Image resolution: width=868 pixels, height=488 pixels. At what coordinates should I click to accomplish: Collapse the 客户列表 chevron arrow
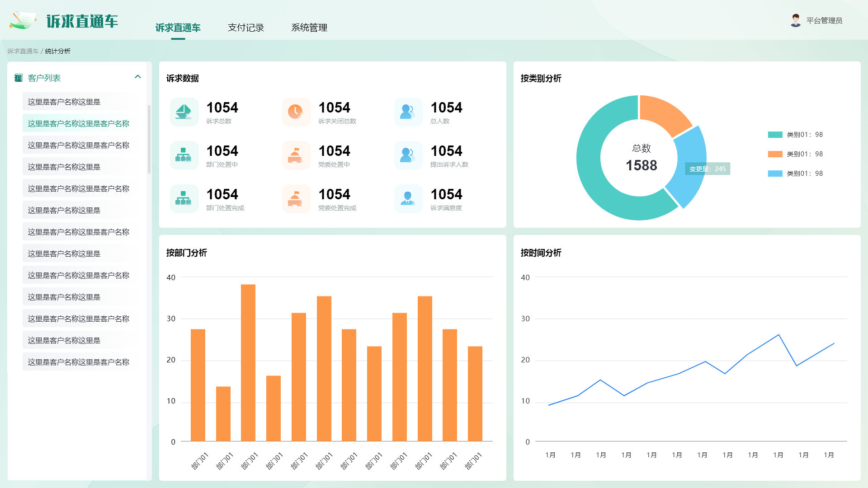[138, 77]
